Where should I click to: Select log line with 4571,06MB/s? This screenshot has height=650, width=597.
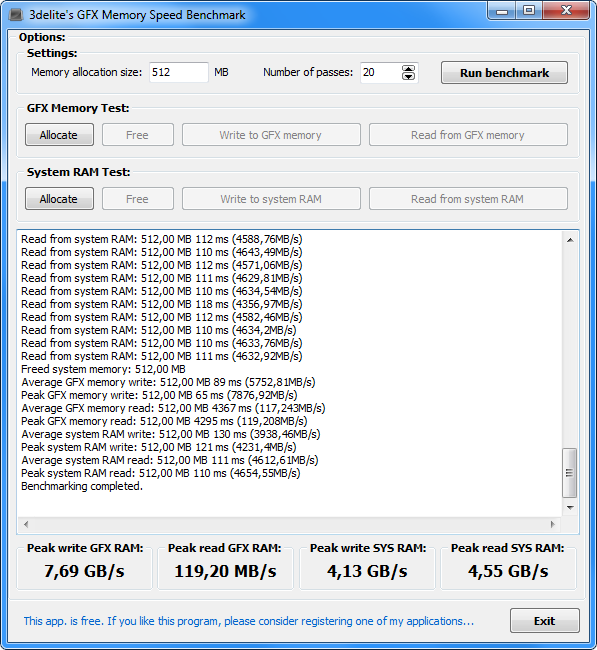162,265
